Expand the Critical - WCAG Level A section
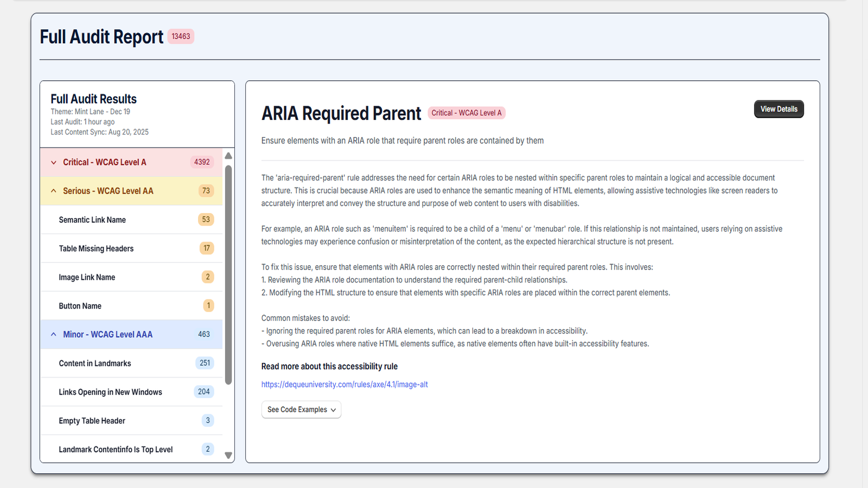Image resolution: width=868 pixels, height=488 pixels. (x=104, y=162)
